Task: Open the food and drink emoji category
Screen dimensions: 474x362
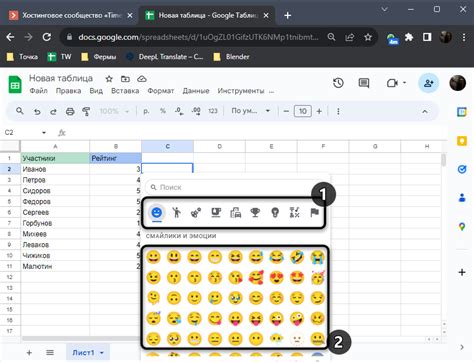Action: pos(216,212)
